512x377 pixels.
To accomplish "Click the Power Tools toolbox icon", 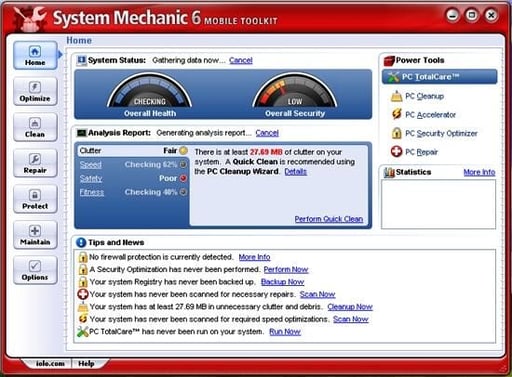I will (389, 61).
